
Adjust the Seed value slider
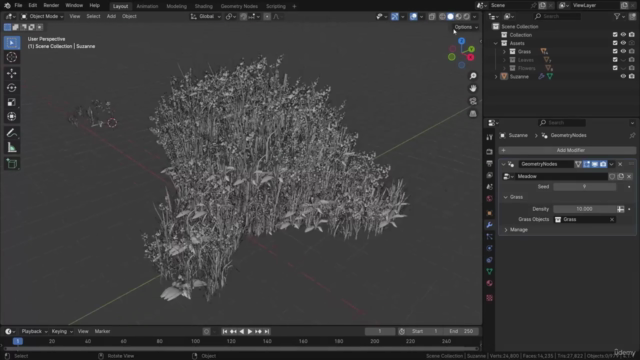[x=584, y=187]
